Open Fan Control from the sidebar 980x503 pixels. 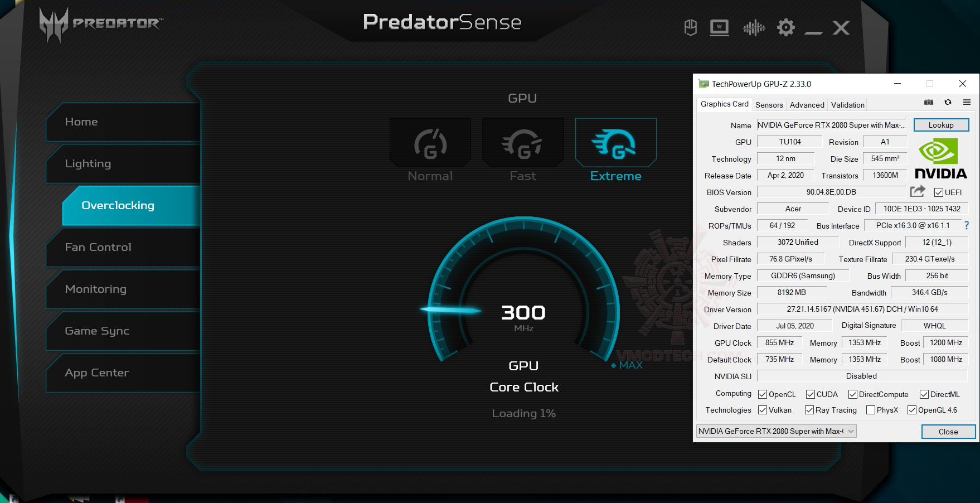coord(98,247)
